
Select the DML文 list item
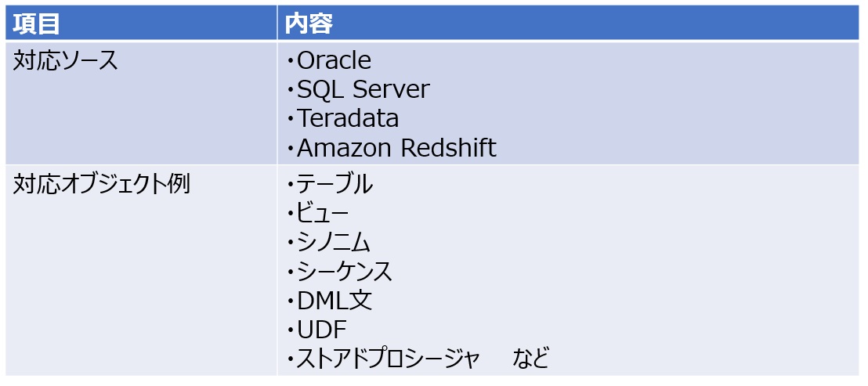tap(335, 301)
